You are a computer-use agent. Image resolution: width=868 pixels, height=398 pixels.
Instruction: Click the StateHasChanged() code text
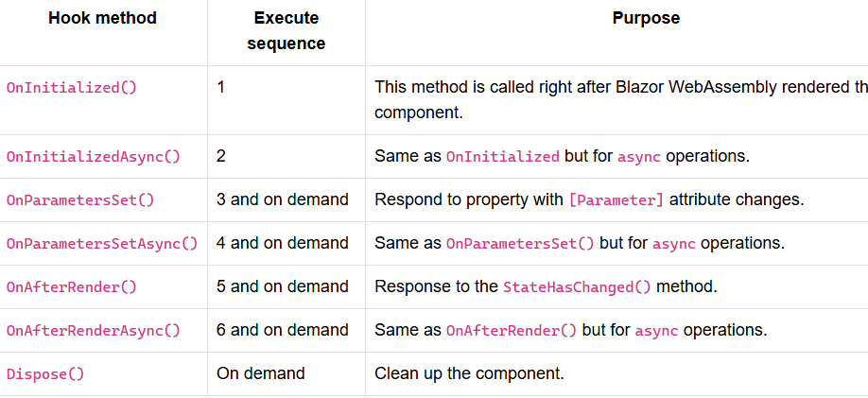click(x=578, y=286)
